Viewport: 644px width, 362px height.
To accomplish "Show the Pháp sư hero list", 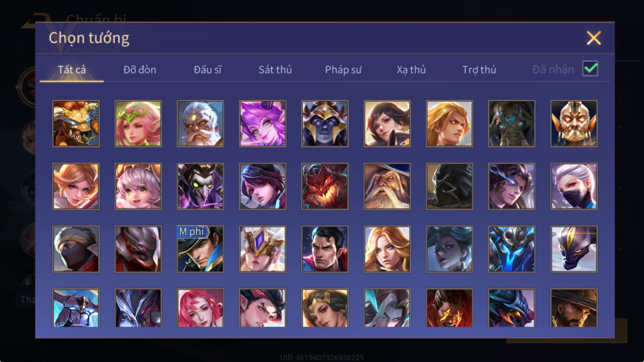I will [343, 70].
